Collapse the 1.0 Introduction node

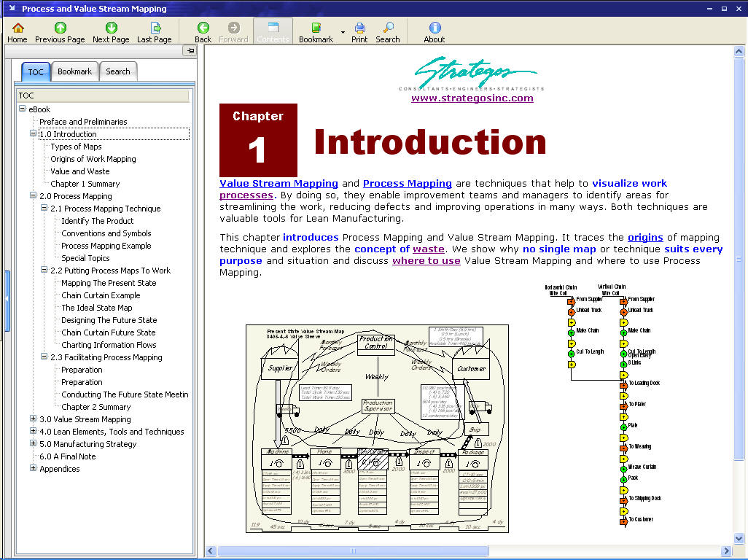pos(33,133)
